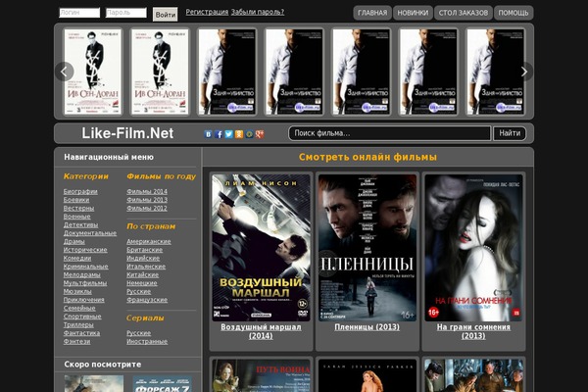
Task: Share via the Twitter bird icon
Action: [x=228, y=134]
